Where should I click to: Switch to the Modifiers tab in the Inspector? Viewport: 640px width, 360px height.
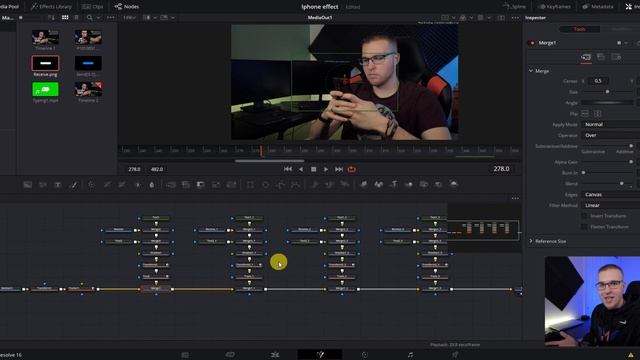click(x=621, y=29)
